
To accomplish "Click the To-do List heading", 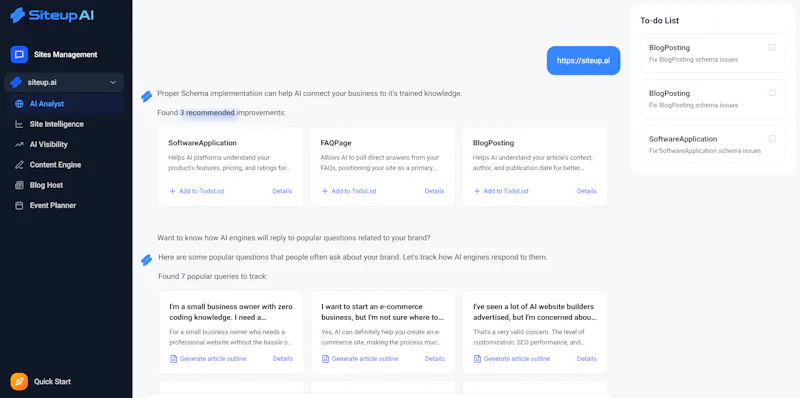I will click(x=660, y=21).
